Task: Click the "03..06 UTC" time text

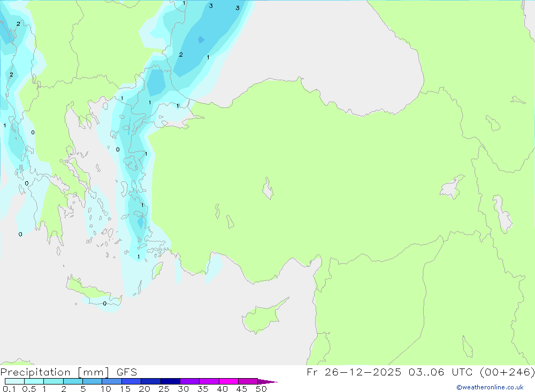Action: pyautogui.click(x=440, y=372)
